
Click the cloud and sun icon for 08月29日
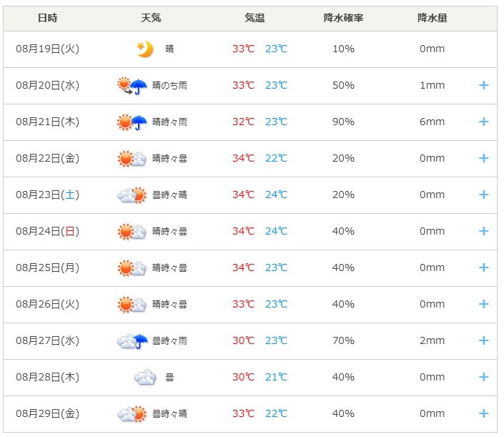[x=132, y=414]
